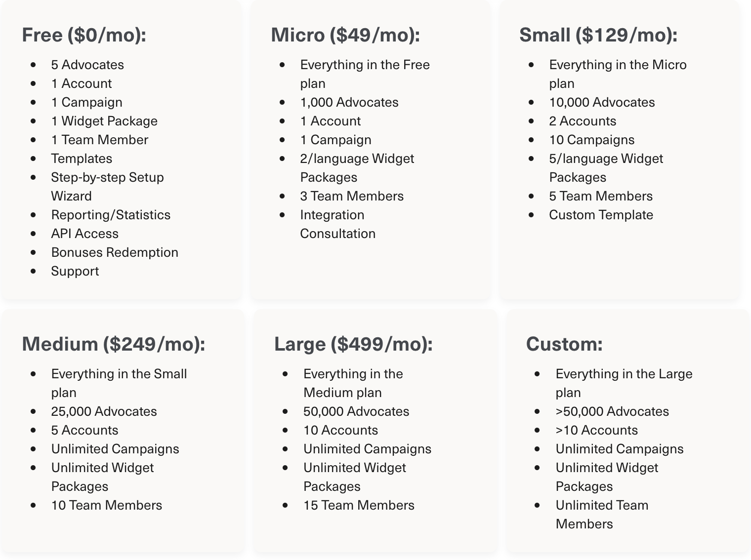Click "10,000 Advocates" list item
The width and height of the screenshot is (751, 560).
pos(602,102)
